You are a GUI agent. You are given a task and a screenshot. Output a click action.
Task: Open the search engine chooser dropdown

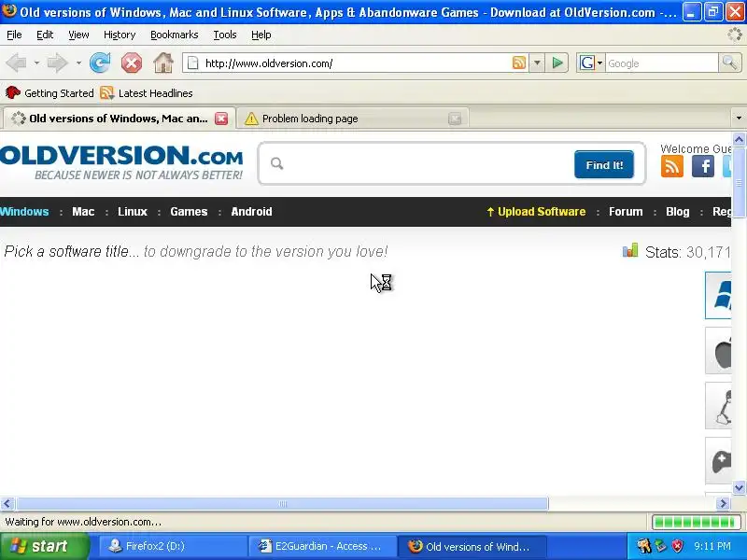click(x=599, y=63)
